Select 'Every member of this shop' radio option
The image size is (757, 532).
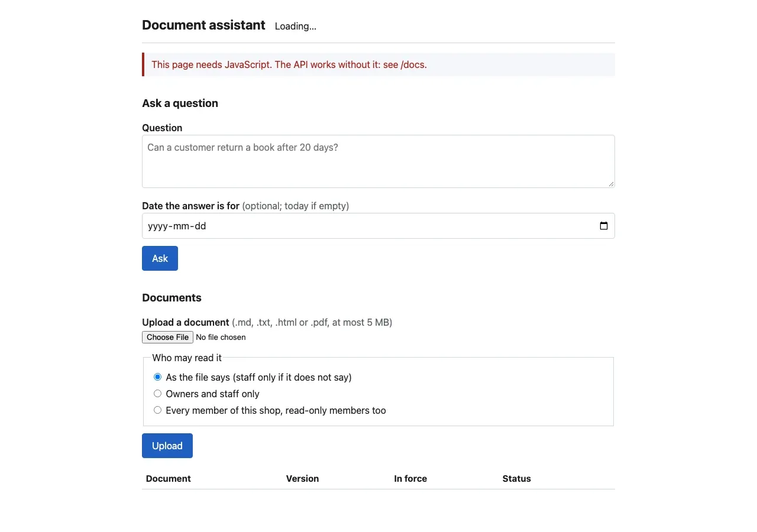pyautogui.click(x=157, y=410)
